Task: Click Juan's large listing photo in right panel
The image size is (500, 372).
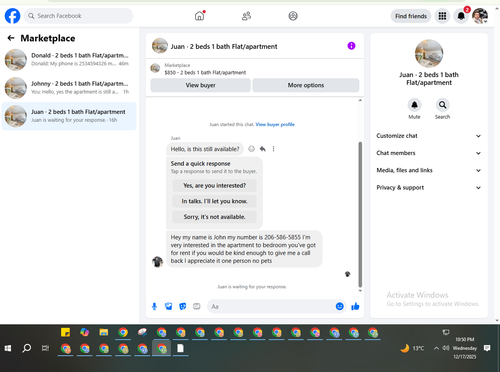Action: point(429,53)
